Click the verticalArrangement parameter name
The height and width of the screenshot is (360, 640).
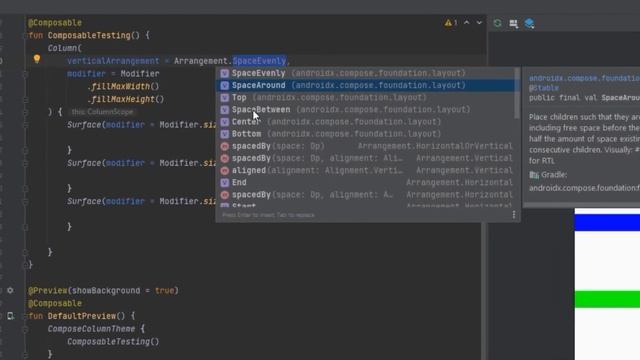(x=113, y=61)
